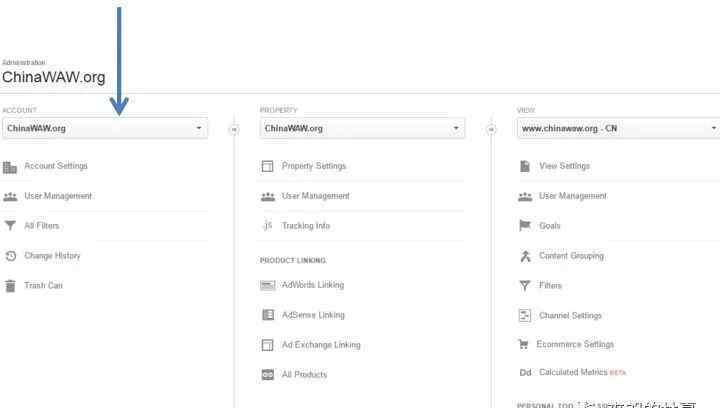Screen dimensions: 720x408
Task: Click the Change History clock icon
Action: click(x=10, y=256)
